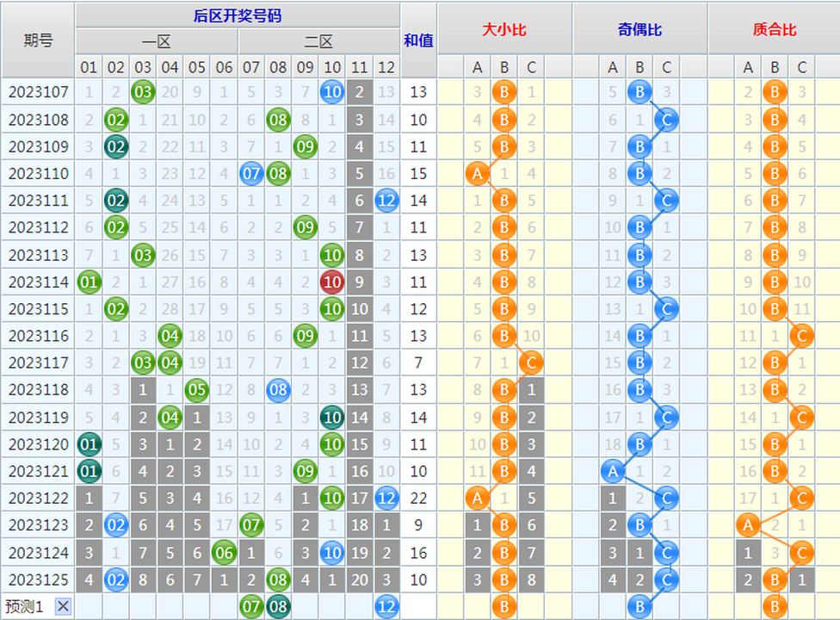This screenshot has width=840, height=620.
Task: Click the A sub-header under 大小比
Action: pyautogui.click(x=478, y=67)
